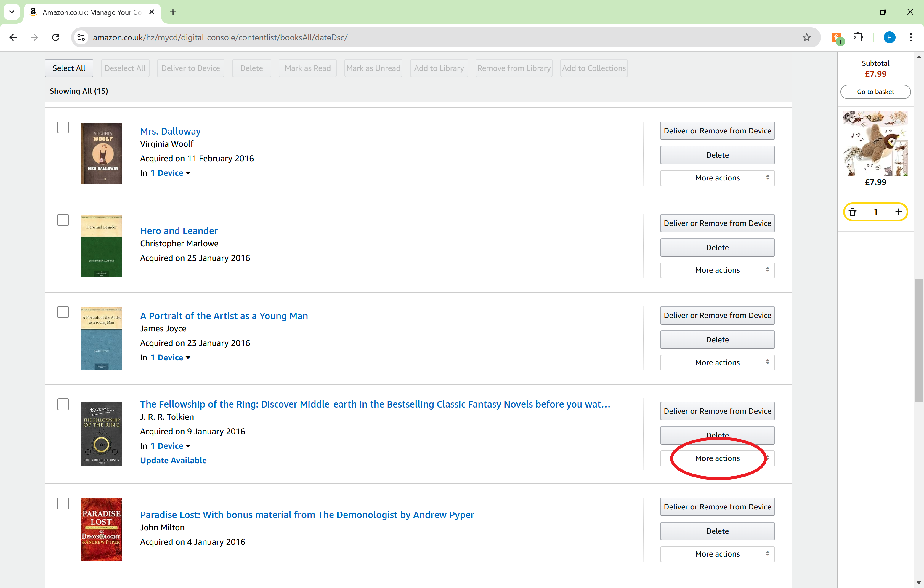Bookmark this page with the star
924x588 pixels.
tap(807, 37)
